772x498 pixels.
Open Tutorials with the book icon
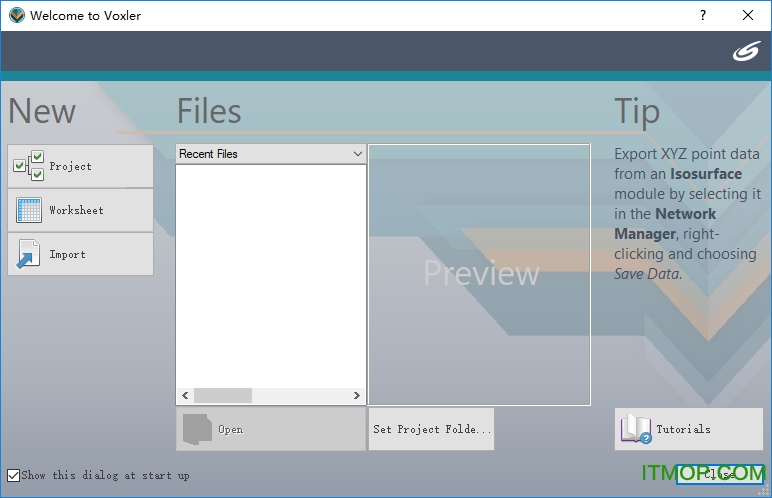[x=636, y=429]
